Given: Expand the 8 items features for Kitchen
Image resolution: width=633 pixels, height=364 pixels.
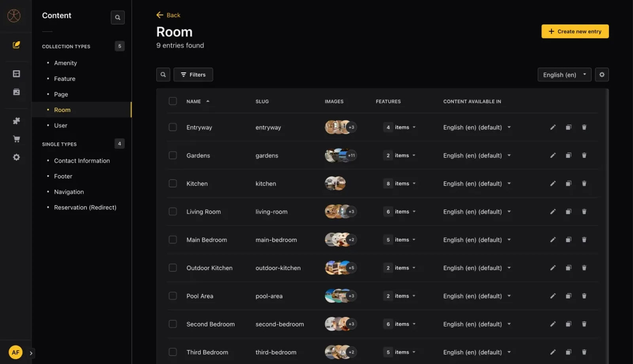Looking at the screenshot, I should [x=400, y=183].
